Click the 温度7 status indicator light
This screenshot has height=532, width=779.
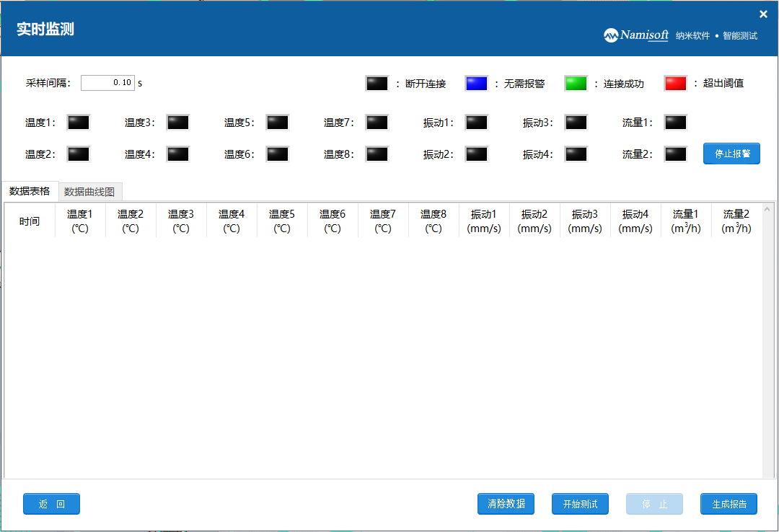click(377, 123)
